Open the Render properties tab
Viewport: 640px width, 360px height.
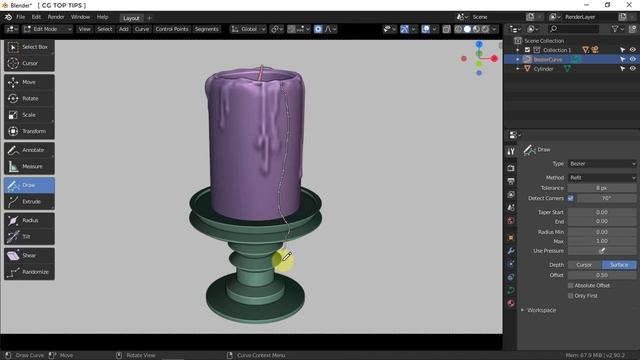click(511, 168)
